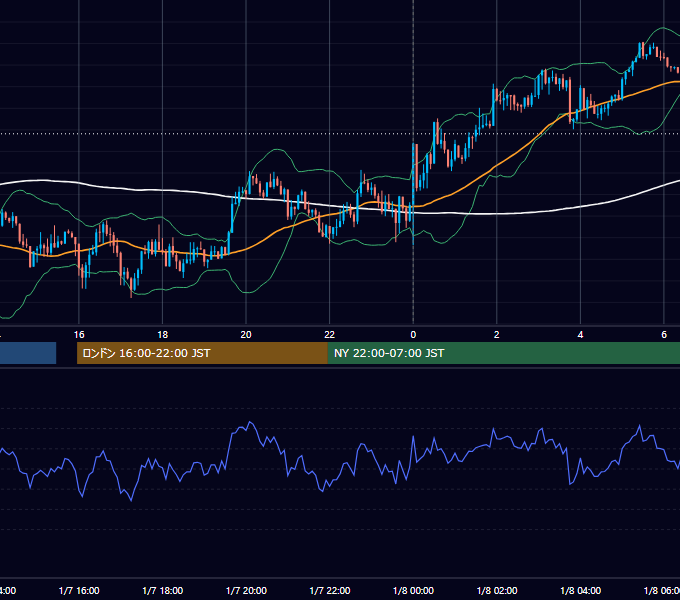Viewport: 680px width, 600px height.
Task: Click the '16' hour label on chart axis
Action: pyautogui.click(x=79, y=334)
